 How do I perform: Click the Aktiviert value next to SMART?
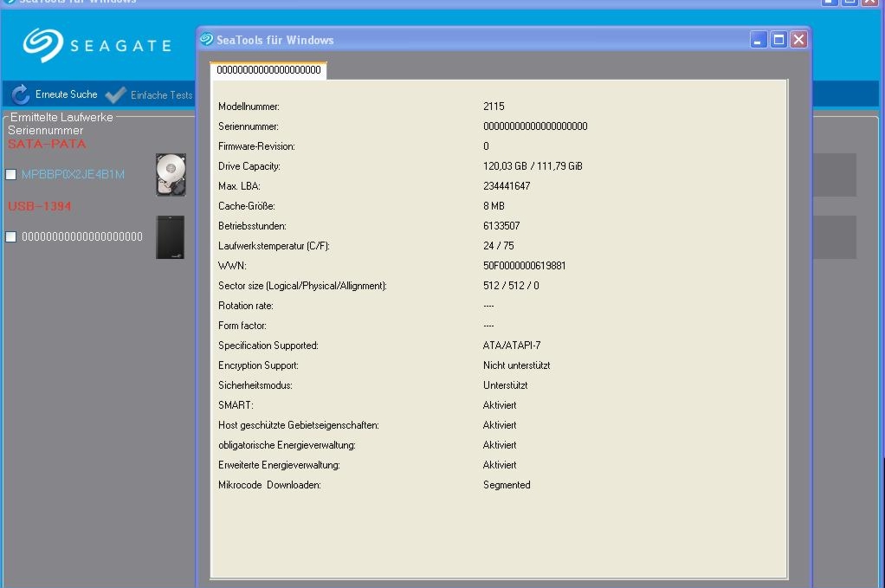(500, 405)
